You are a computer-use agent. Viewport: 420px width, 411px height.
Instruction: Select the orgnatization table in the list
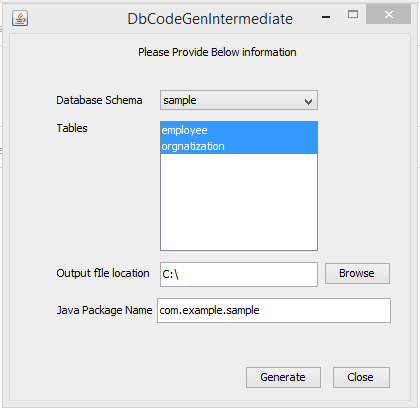click(239, 146)
